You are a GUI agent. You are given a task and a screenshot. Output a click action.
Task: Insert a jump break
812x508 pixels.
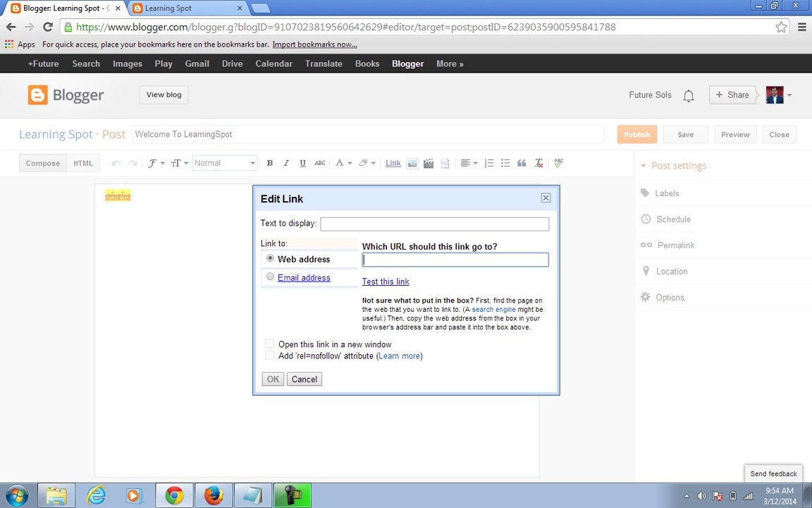[x=445, y=163]
